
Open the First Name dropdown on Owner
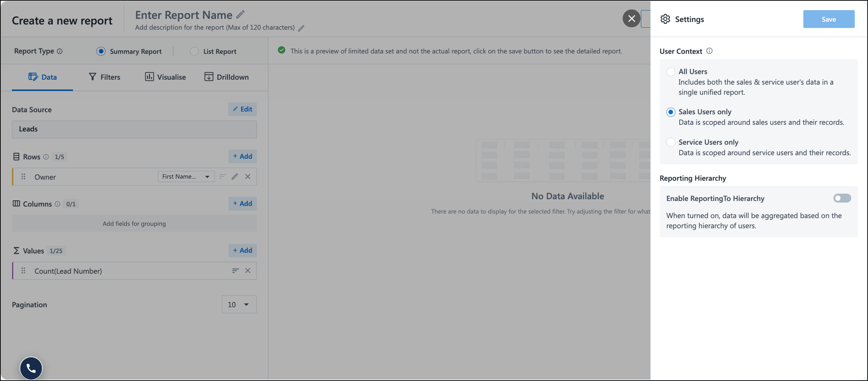(186, 177)
